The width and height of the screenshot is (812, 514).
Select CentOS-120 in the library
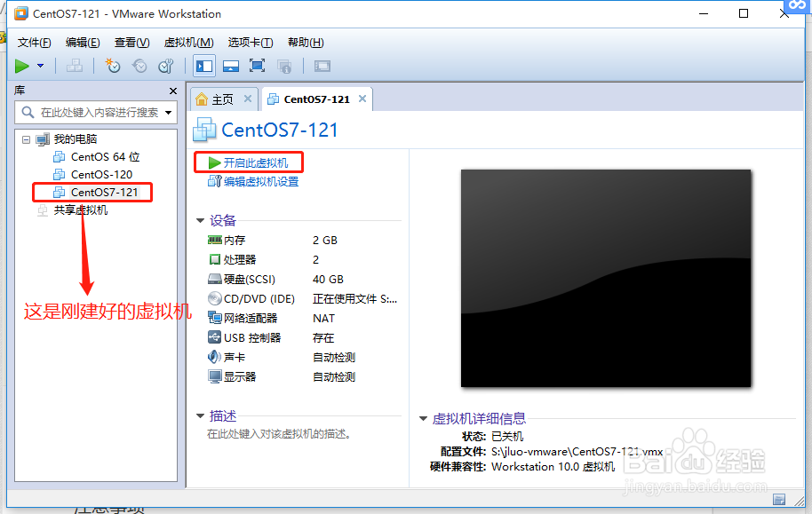click(x=101, y=174)
